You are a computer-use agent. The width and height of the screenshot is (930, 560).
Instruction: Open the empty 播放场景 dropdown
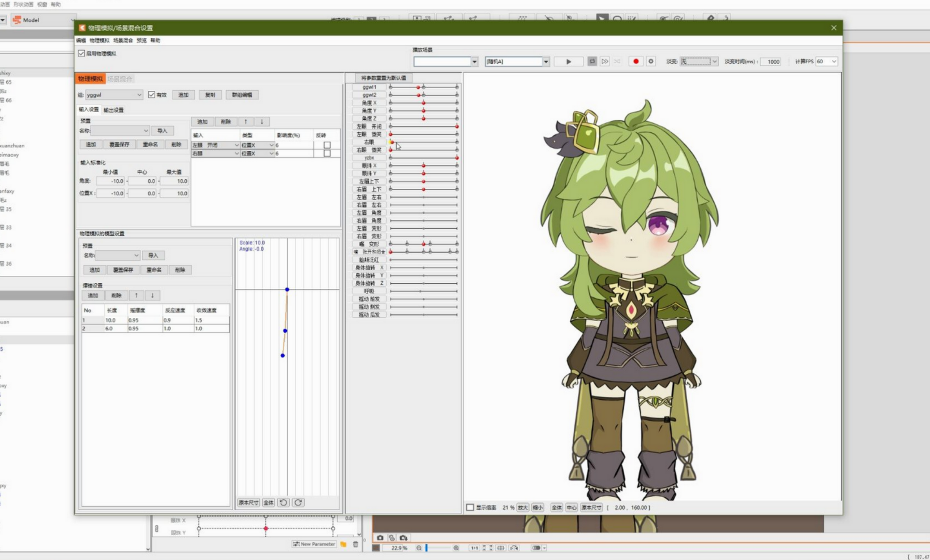pos(446,61)
